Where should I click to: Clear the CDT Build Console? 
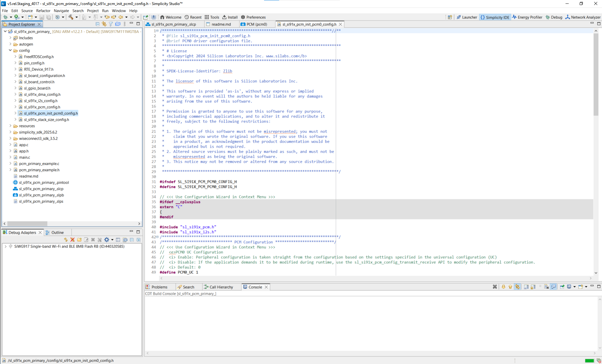(x=495, y=287)
